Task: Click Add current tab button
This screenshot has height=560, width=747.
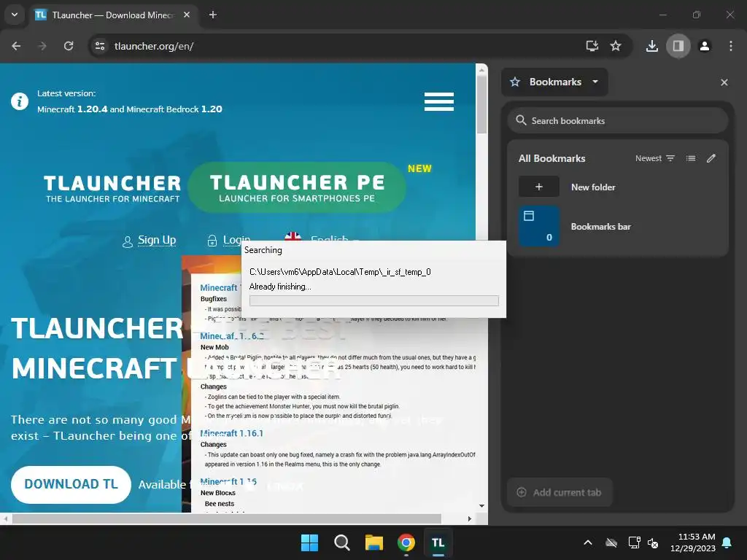Action: pyautogui.click(x=560, y=492)
